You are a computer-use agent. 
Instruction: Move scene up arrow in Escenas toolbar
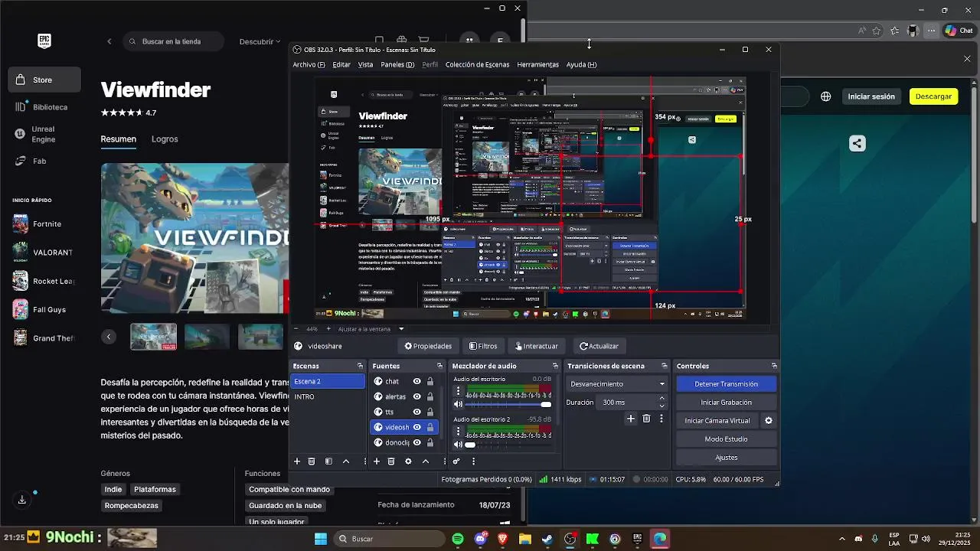(346, 461)
